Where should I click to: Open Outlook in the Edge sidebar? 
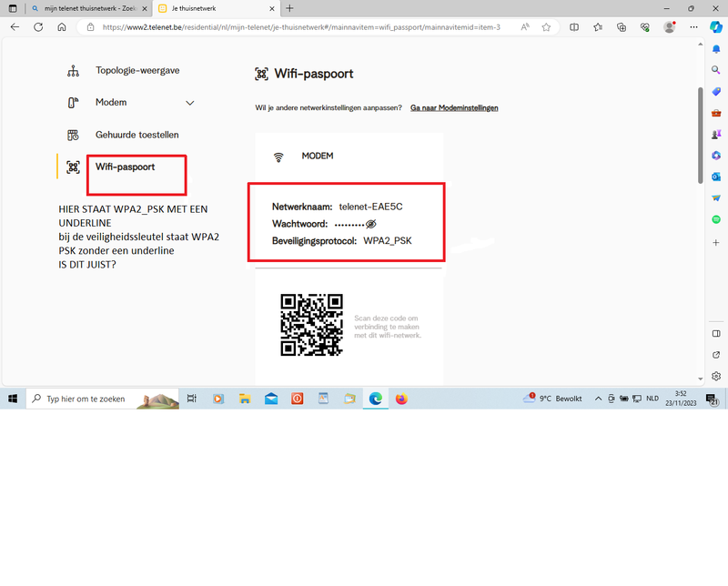coord(716,177)
